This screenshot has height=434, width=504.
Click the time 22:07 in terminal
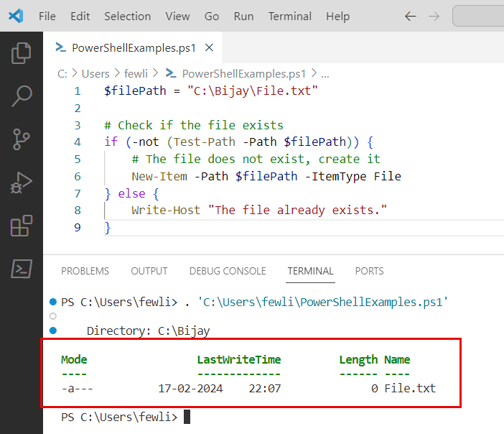point(264,389)
